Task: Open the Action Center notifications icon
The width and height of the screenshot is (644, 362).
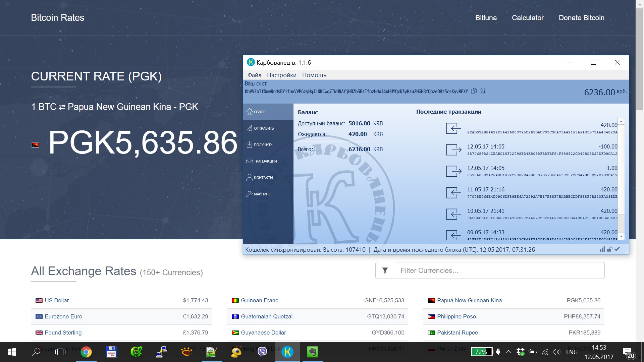Action: (x=628, y=353)
